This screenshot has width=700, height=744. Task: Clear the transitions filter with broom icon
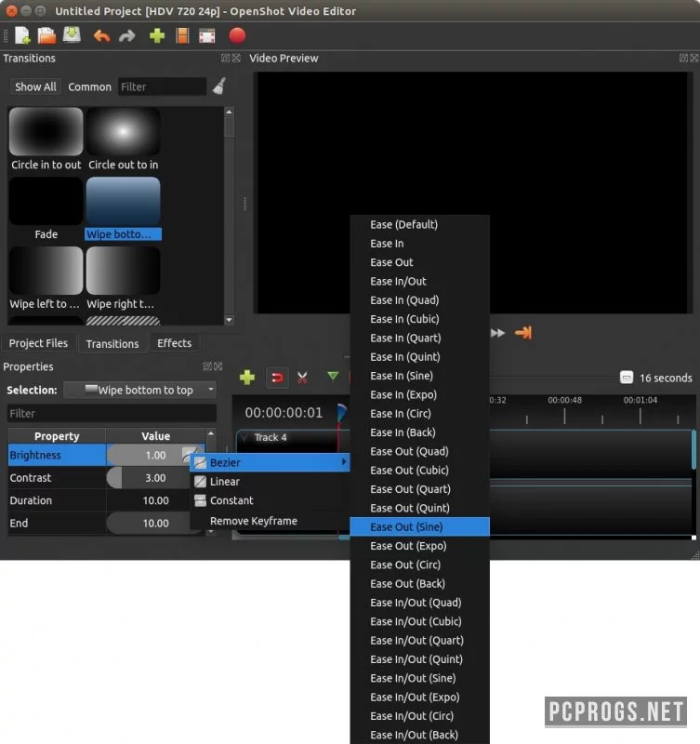tap(219, 86)
